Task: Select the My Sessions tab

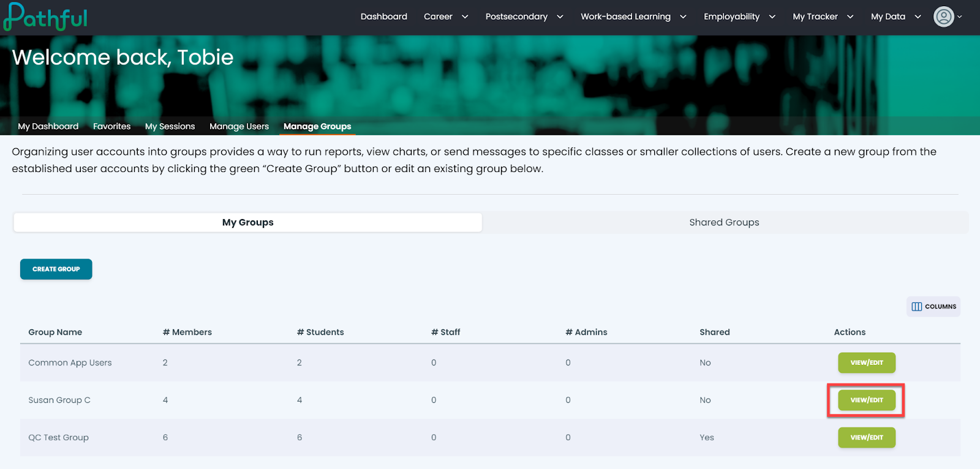Action: pyautogui.click(x=170, y=126)
